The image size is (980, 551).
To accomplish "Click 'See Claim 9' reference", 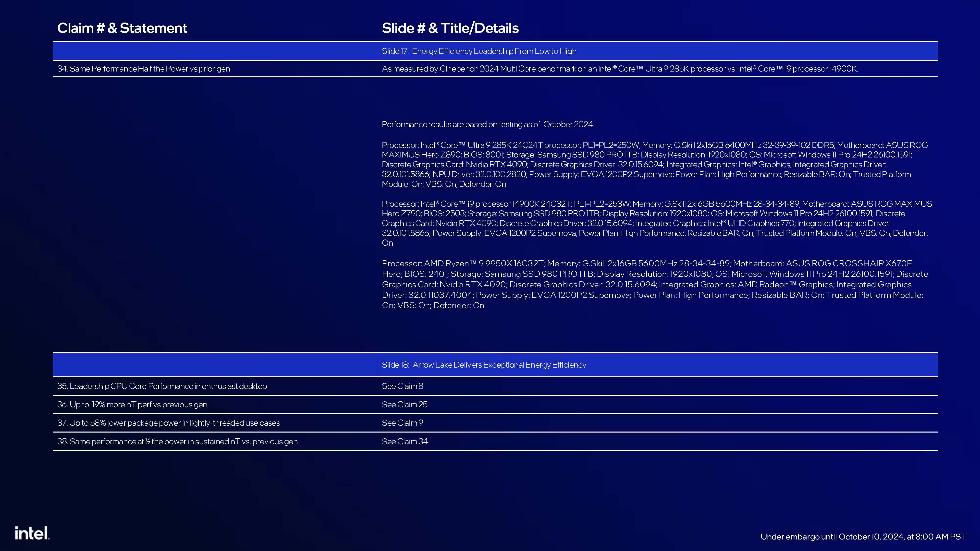I will tap(403, 423).
